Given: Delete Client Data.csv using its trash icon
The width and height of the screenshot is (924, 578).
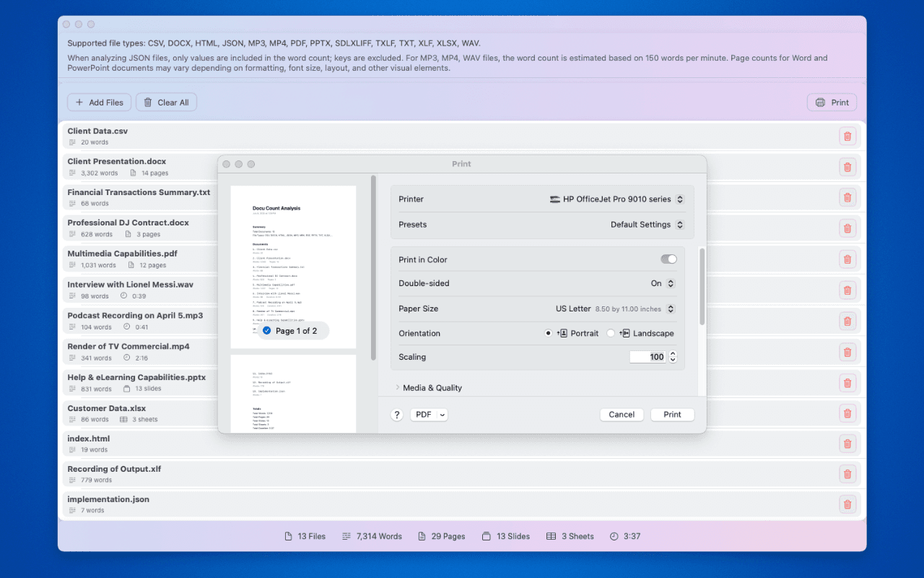Looking at the screenshot, I should click(x=847, y=136).
